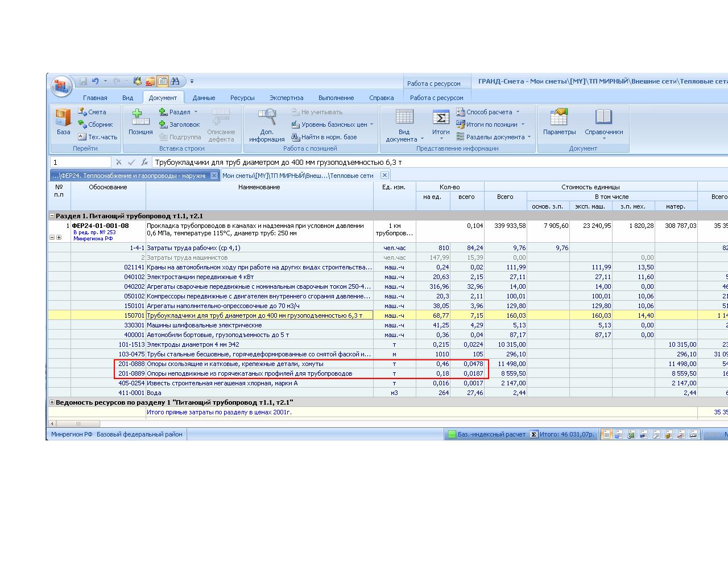Open Способ расчета dropdown
The width and height of the screenshot is (728, 582).
coord(489,112)
